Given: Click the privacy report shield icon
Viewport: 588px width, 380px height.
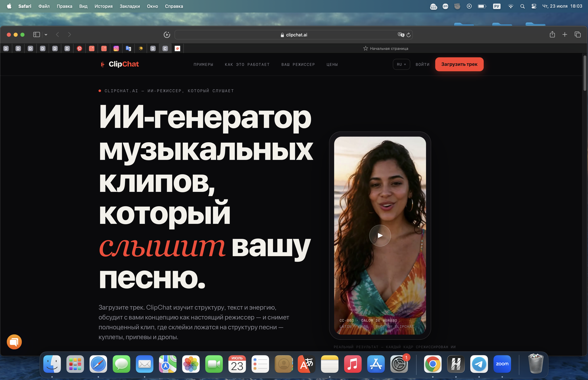Looking at the screenshot, I should (167, 35).
